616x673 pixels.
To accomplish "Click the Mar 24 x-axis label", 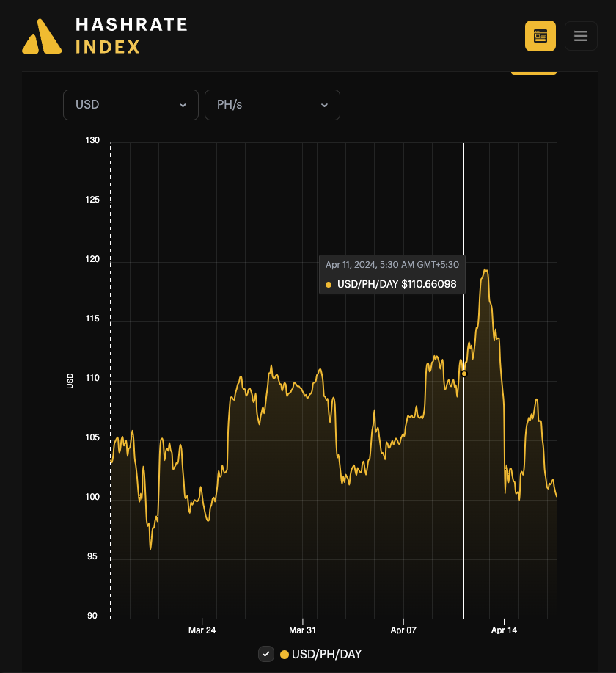I will pyautogui.click(x=202, y=630).
